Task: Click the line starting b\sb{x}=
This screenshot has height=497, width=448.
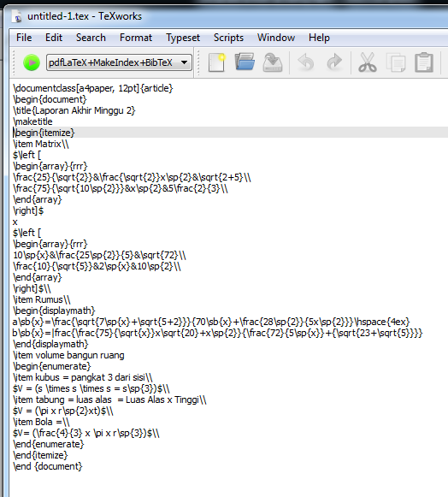Action: pyautogui.click(x=218, y=333)
